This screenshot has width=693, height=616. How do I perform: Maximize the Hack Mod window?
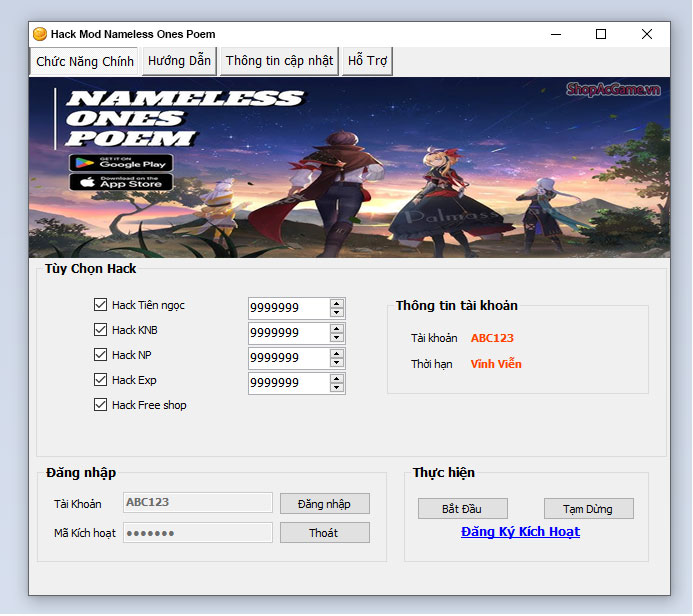[601, 34]
